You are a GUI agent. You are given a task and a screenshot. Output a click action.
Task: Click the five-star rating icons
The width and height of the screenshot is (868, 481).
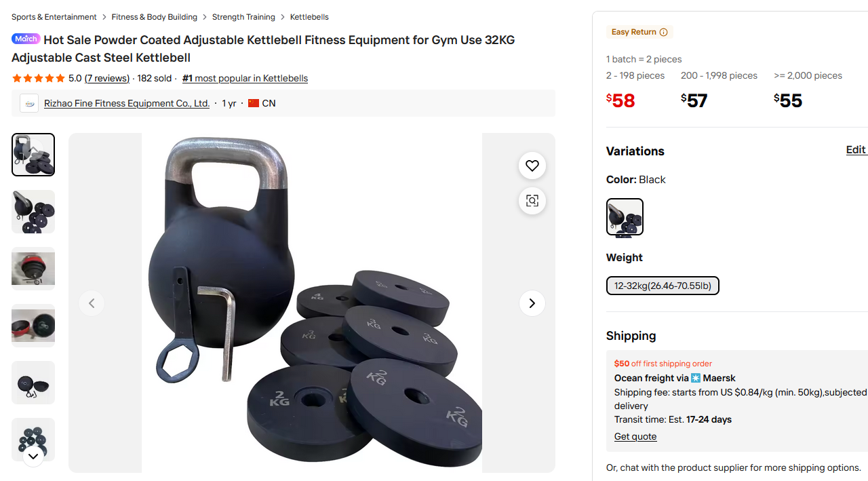coord(39,79)
